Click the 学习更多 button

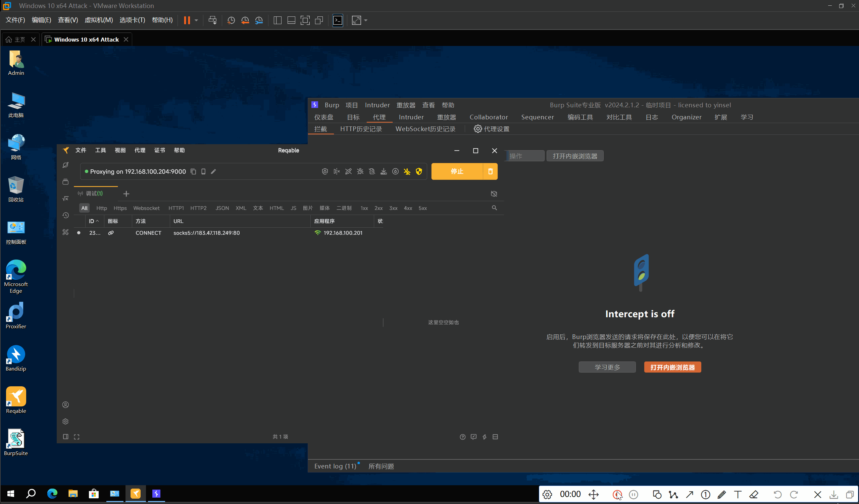(x=607, y=368)
